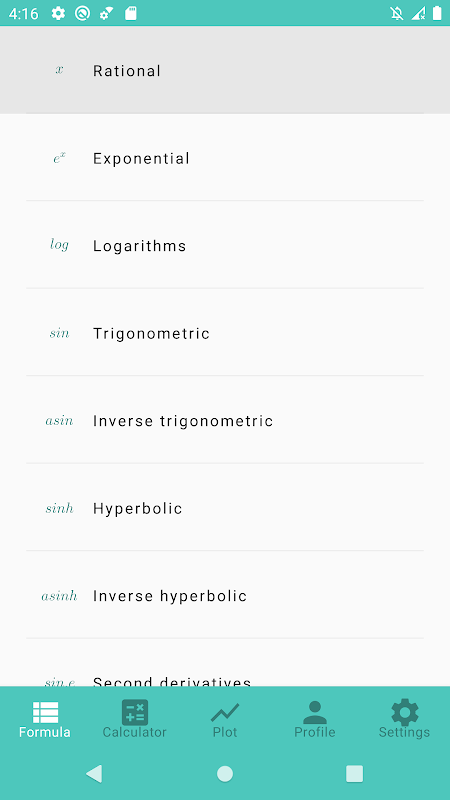This screenshot has width=450, height=800.
Task: Open the Logarithms category
Action: 225,245
